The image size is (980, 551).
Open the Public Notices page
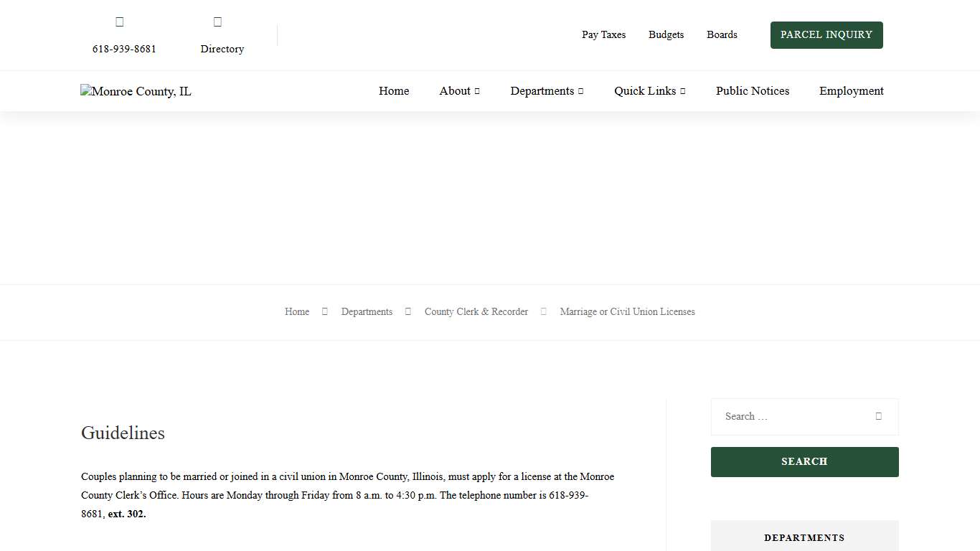point(752,91)
